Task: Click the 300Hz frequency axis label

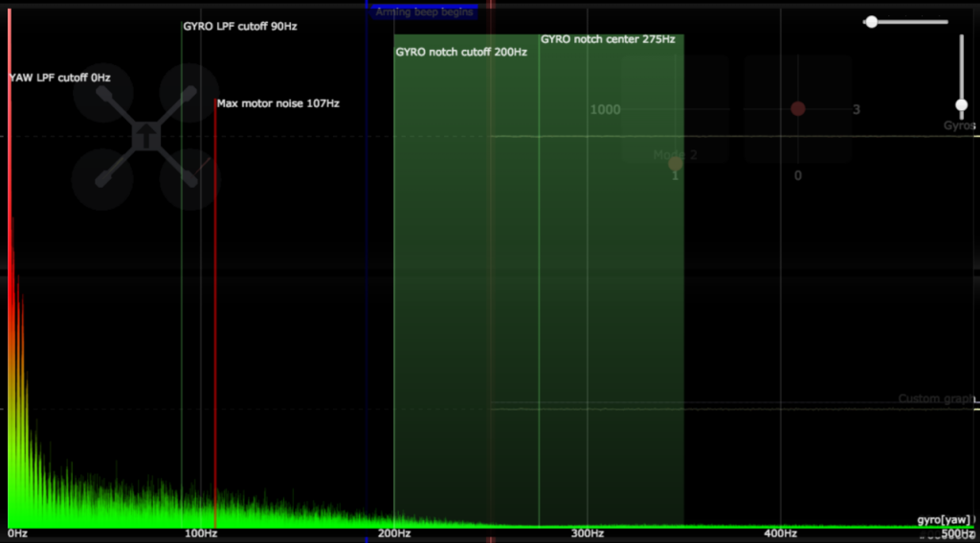Action: 587,533
